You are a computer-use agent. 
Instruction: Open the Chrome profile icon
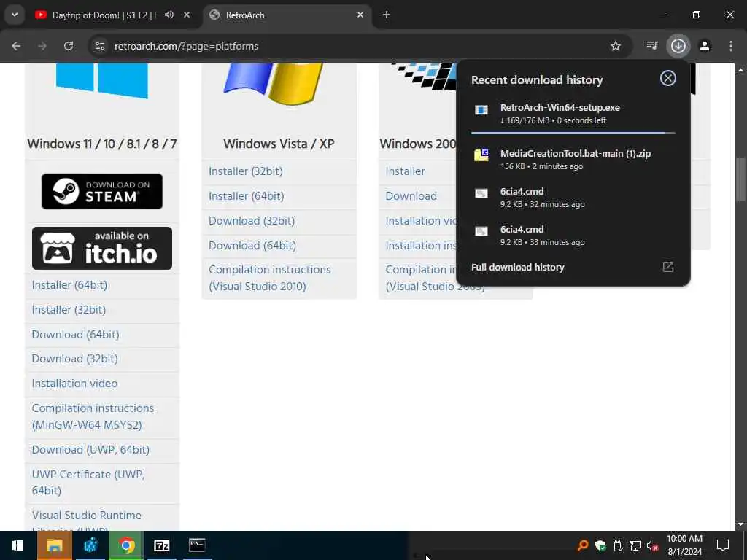click(x=705, y=46)
